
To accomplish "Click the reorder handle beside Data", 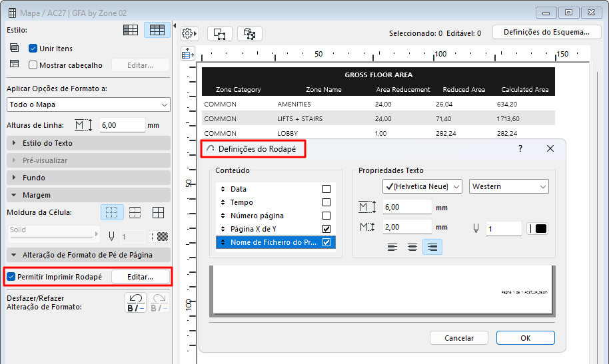I will point(223,189).
